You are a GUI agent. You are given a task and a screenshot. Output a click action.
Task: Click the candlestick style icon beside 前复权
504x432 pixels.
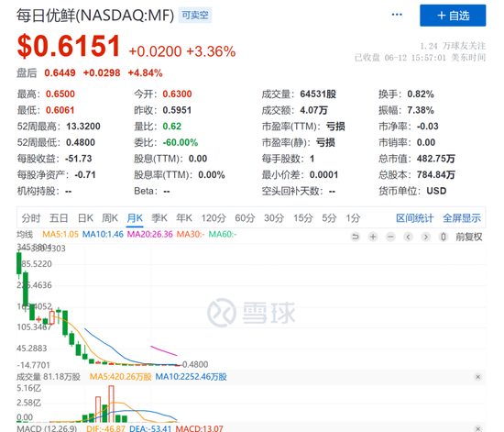444,237
